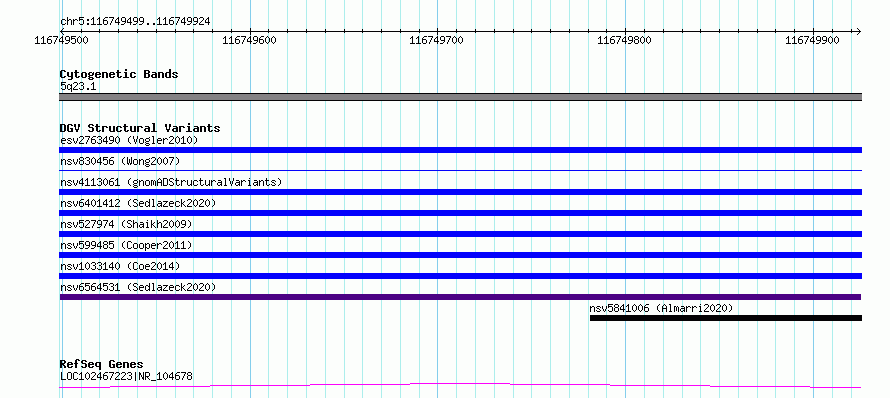
Task: Open nsv4113061 (gnomADStructuralVariants) label
Action: pyautogui.click(x=171, y=182)
